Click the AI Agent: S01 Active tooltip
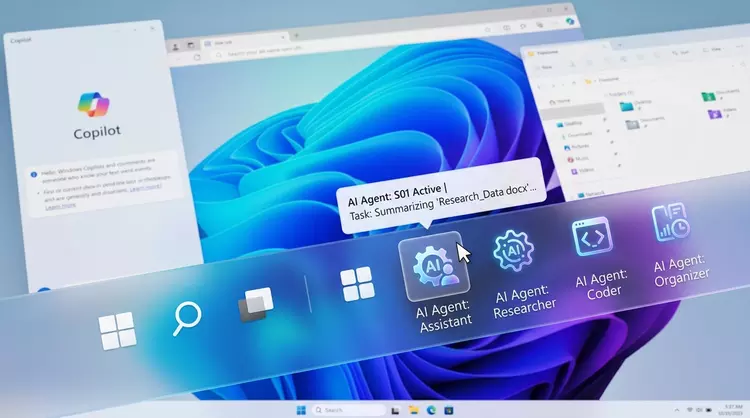Screen dimensions: 750x418 [x=441, y=197]
